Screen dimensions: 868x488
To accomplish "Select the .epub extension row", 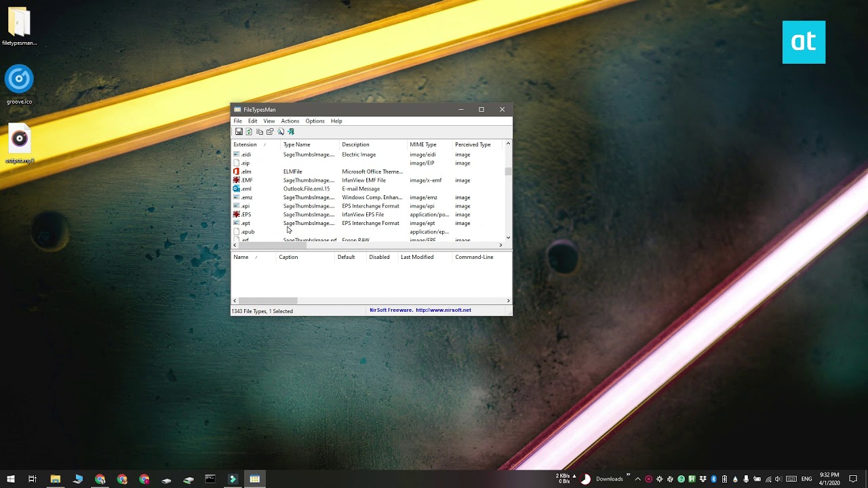I will point(368,232).
